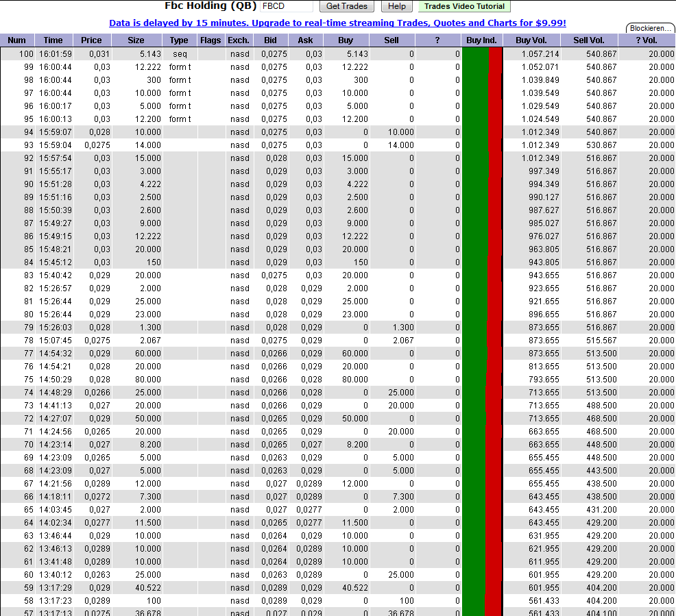Click size 23.000 in row 80

coord(148,314)
